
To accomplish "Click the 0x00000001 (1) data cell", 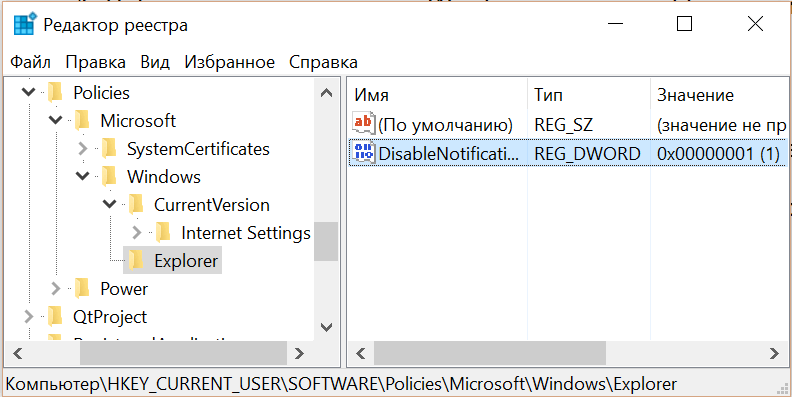I will click(718, 154).
